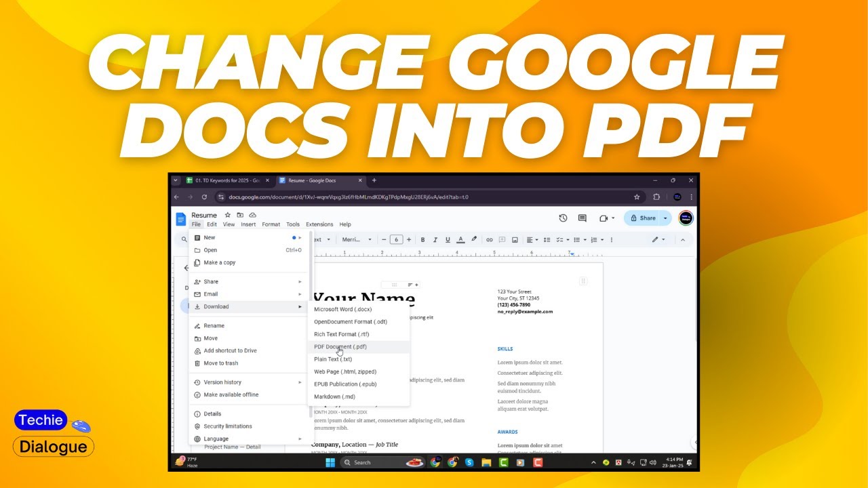Expand the Email submenu
The width and height of the screenshot is (868, 488).
tap(248, 294)
